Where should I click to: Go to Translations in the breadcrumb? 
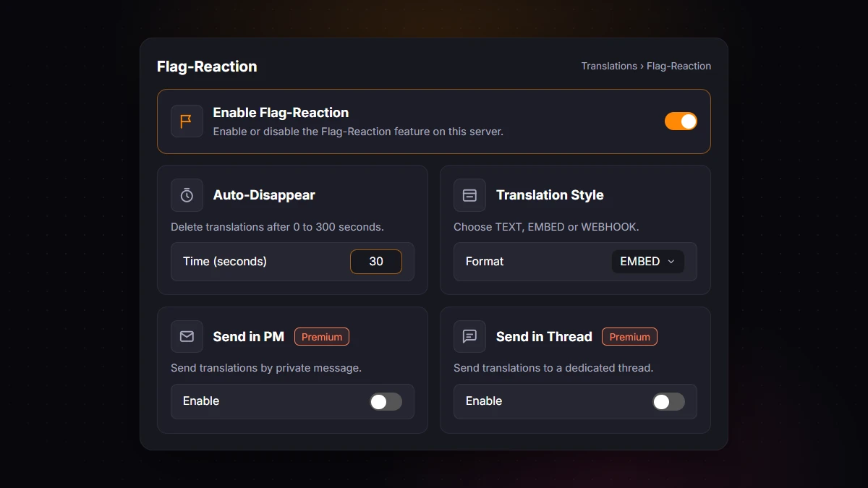tap(609, 66)
